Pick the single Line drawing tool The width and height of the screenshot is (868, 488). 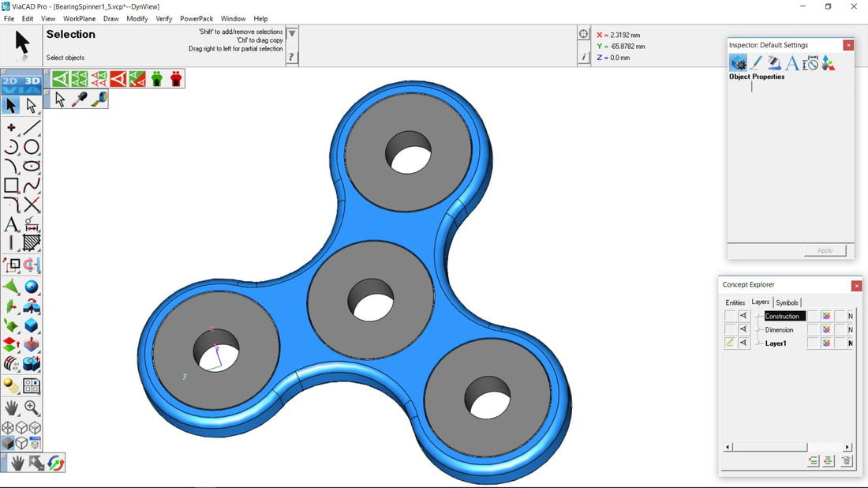pyautogui.click(x=32, y=127)
